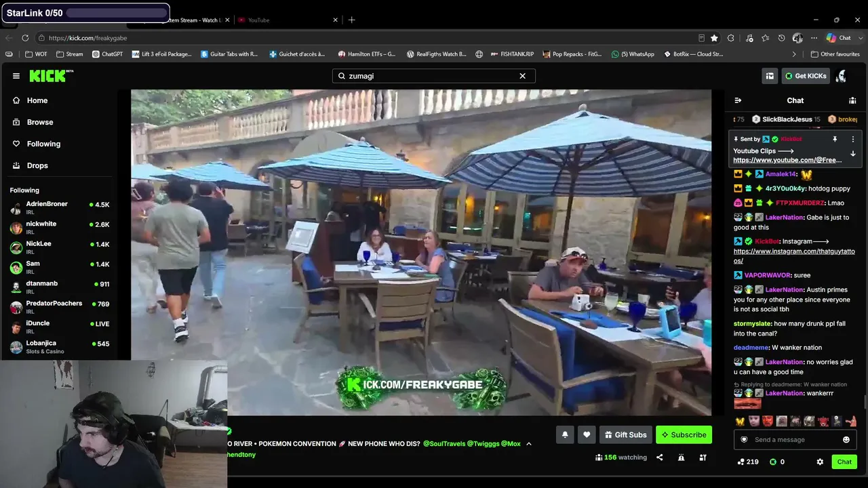The image size is (868, 488).
Task: Open NickLee's channel from Following list
Action: pos(60,247)
